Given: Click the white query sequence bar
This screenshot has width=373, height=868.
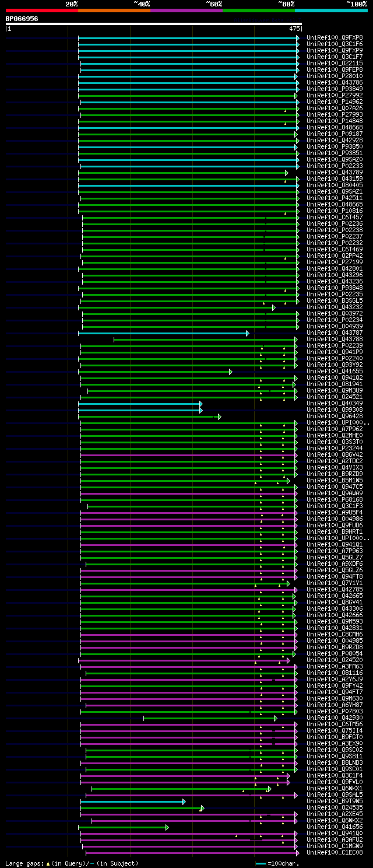Looking at the screenshot, I should [x=154, y=24].
